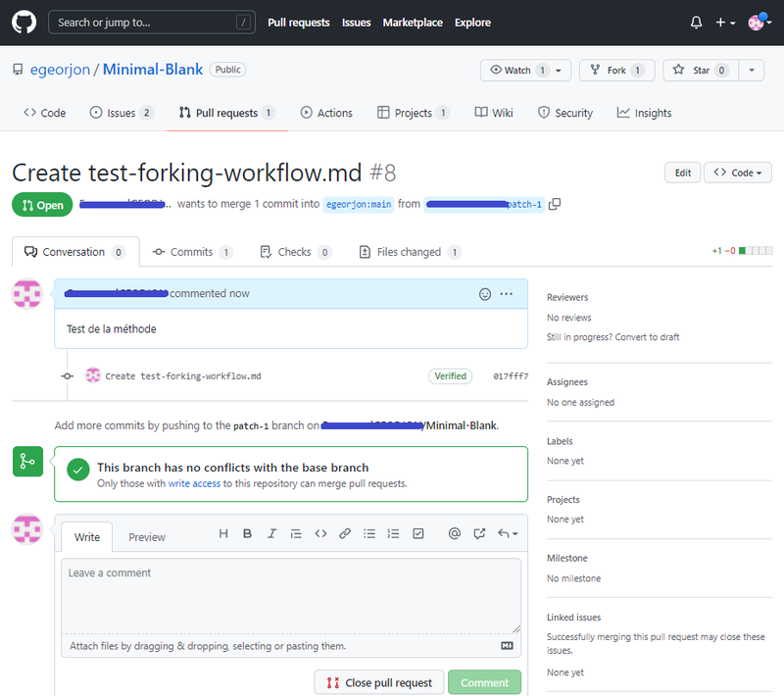
Task: Switch to the Preview tab
Action: [147, 536]
